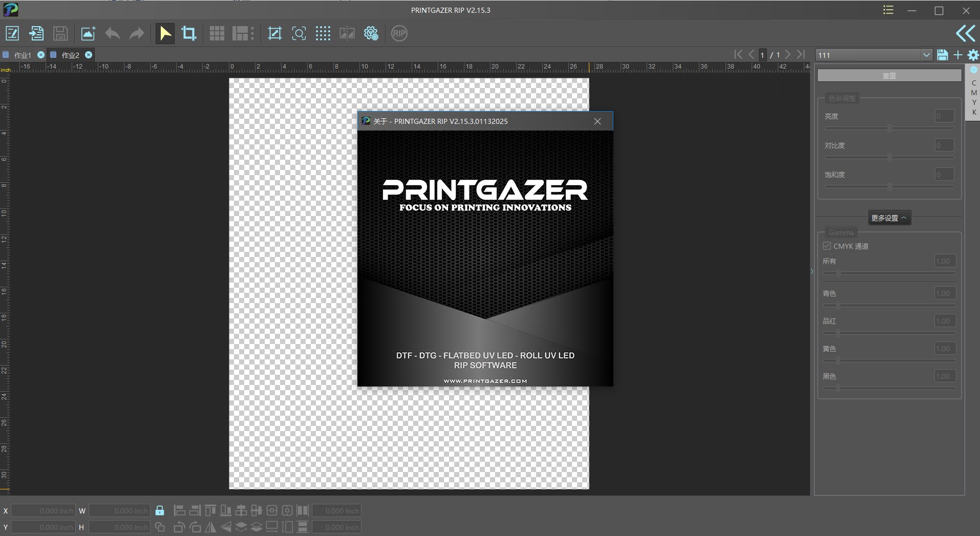The height and width of the screenshot is (536, 980).
Task: Click the 黑色 gamma value box
Action: point(945,376)
